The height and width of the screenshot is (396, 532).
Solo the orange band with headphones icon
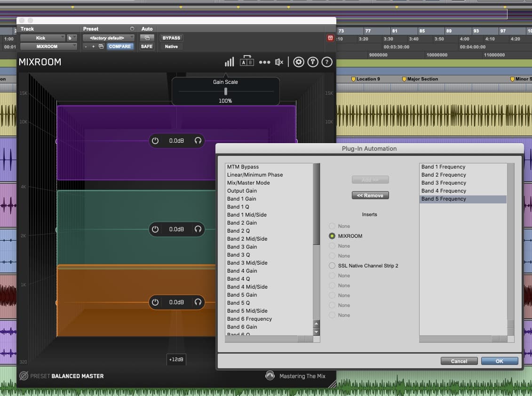(198, 302)
